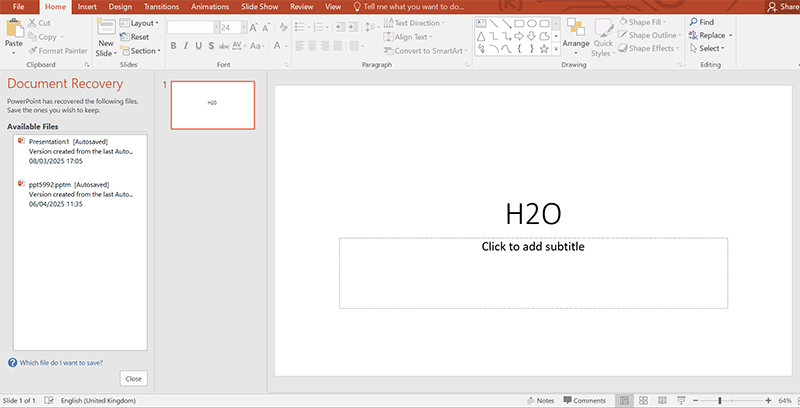This screenshot has height=408, width=800.
Task: Switch to Slide Sorter view
Action: 643,400
